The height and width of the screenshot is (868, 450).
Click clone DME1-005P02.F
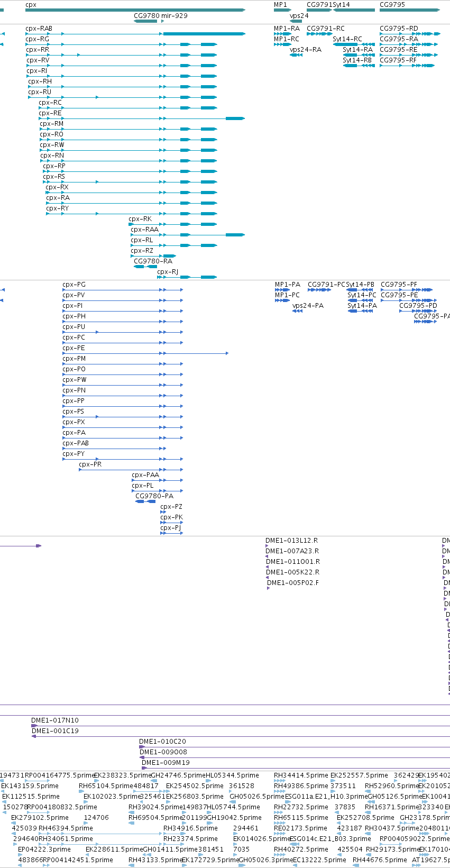(293, 583)
